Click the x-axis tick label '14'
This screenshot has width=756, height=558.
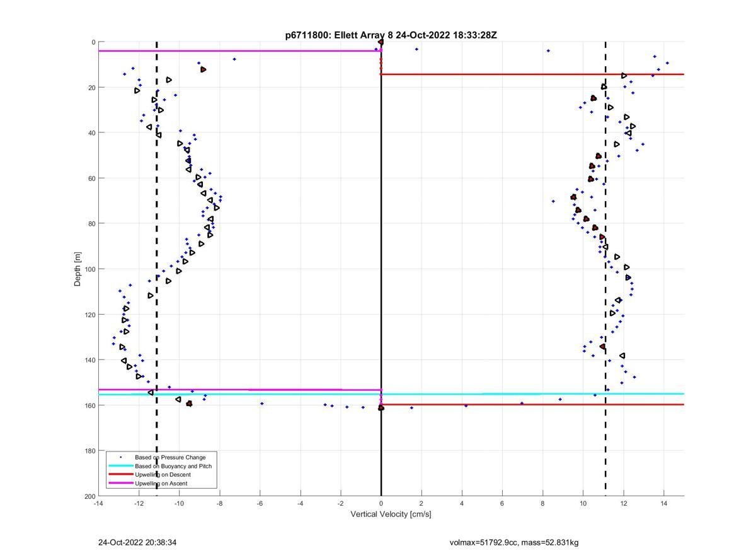(664, 504)
